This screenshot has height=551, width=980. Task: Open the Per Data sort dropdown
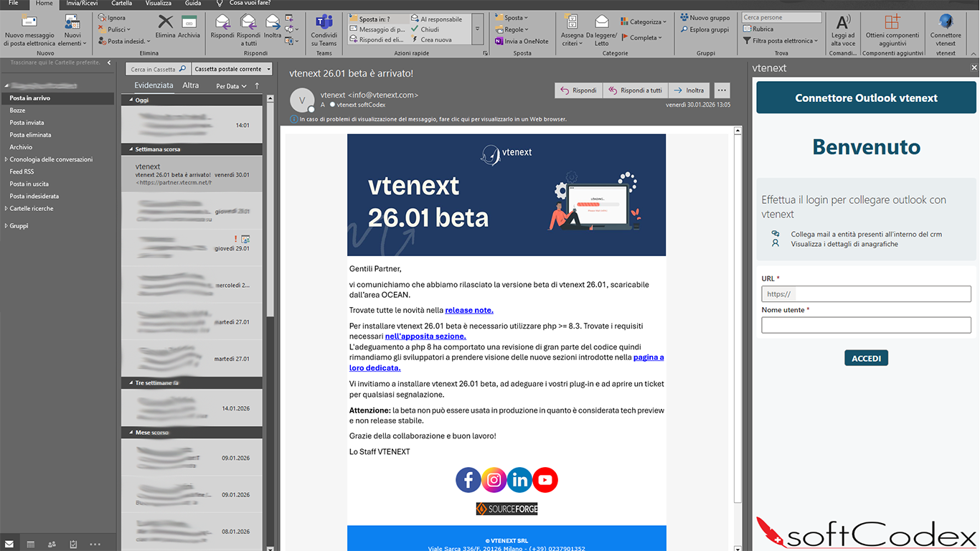pyautogui.click(x=231, y=86)
